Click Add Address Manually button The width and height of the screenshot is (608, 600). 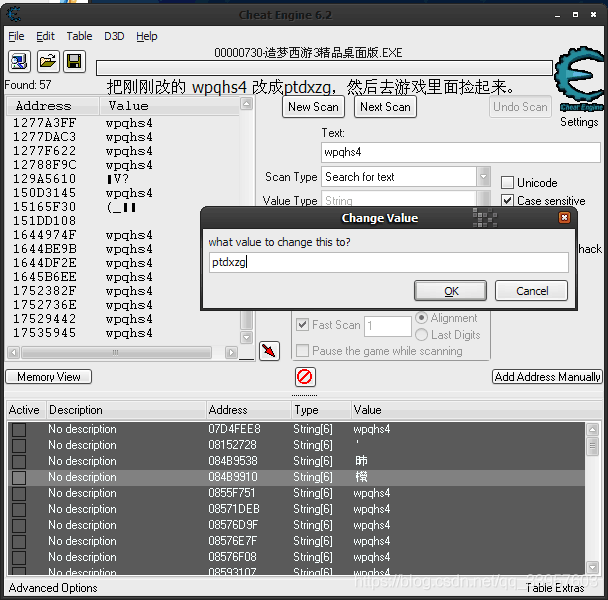coord(547,377)
